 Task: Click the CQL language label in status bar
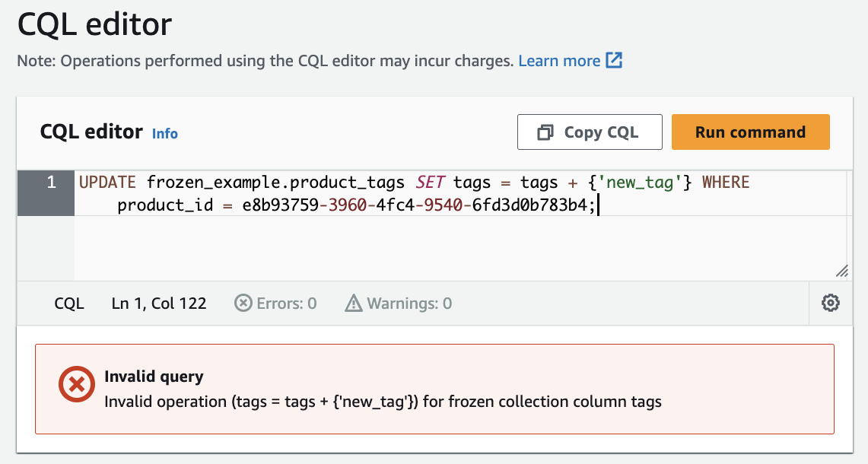point(69,304)
